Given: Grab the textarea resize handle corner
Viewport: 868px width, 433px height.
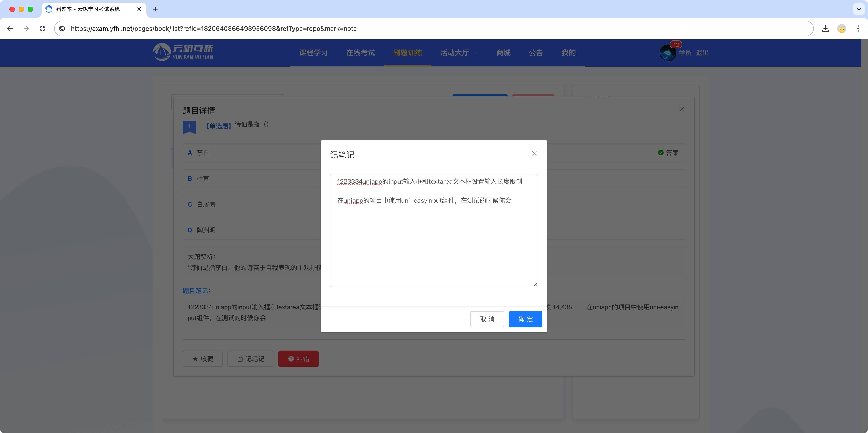Looking at the screenshot, I should 535,285.
